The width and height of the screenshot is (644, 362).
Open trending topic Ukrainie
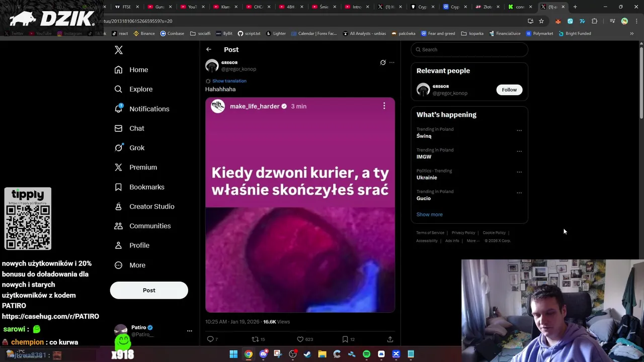pos(427,177)
